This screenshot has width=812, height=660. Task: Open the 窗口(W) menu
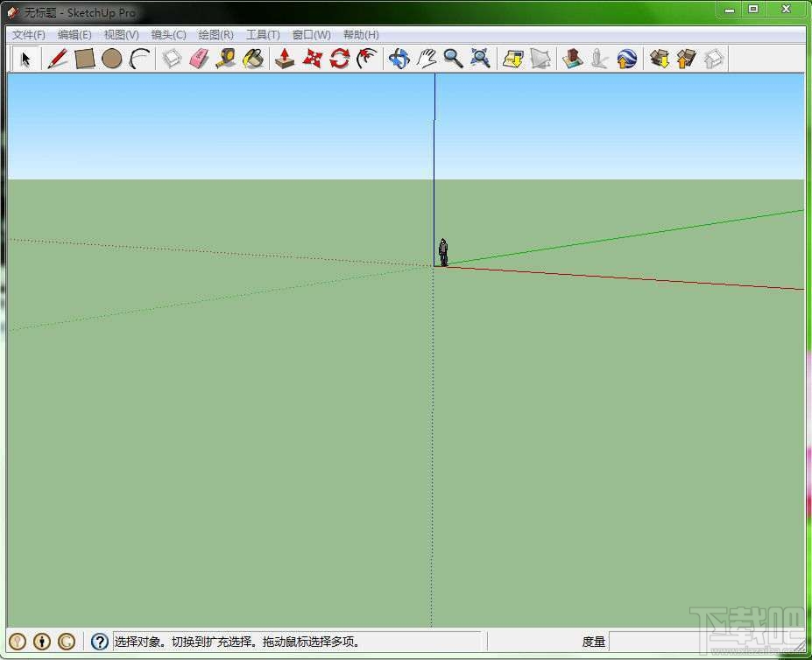[311, 35]
